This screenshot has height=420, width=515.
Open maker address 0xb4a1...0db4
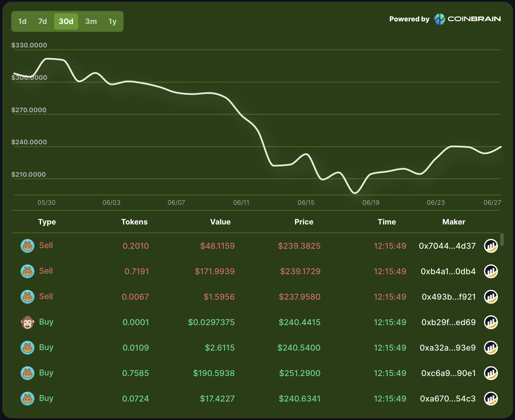click(448, 271)
